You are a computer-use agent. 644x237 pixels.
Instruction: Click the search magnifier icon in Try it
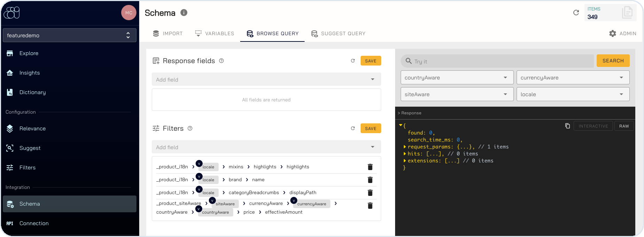[x=409, y=61]
